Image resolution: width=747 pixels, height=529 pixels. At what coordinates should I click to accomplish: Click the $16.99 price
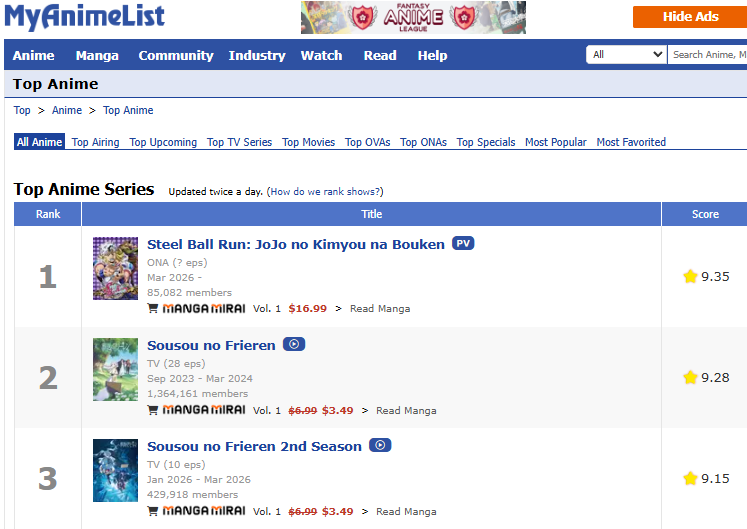coord(307,308)
